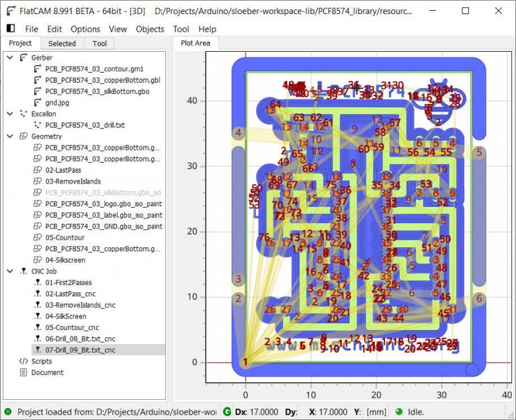Collapse the Geometry group in project tree
The image size is (516, 420).
coord(10,136)
